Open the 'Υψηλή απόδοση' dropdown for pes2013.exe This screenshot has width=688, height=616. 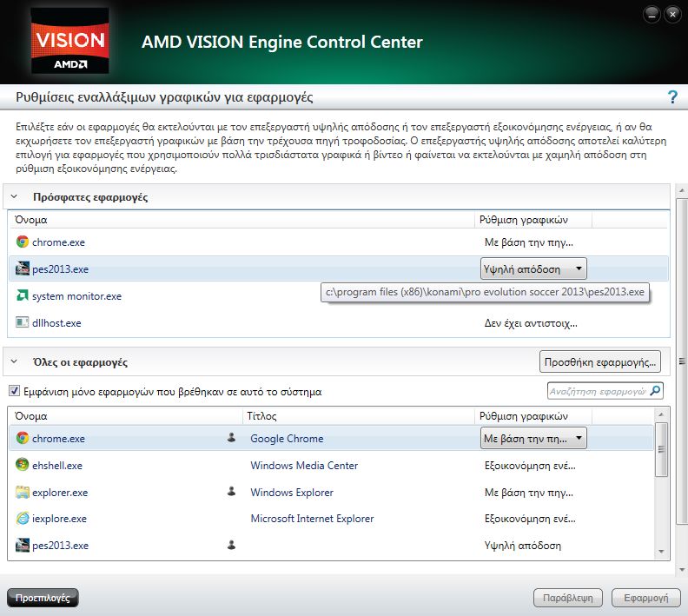coord(533,268)
